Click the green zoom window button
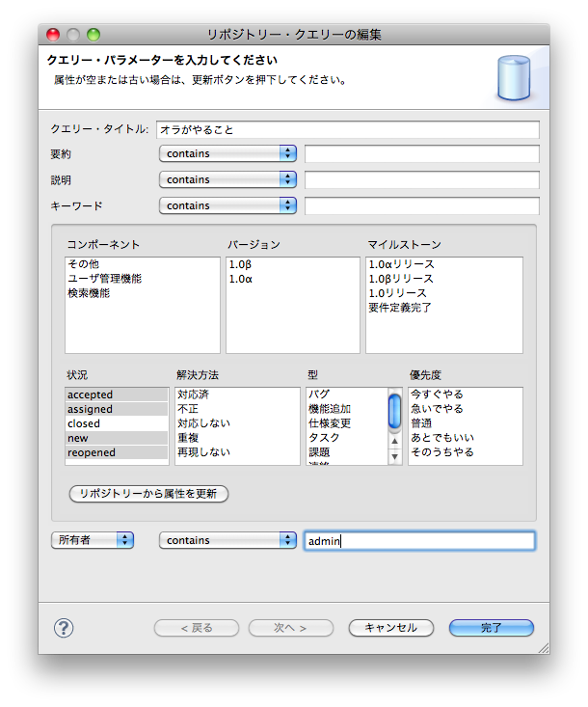Viewport: 588px width, 707px height. point(94,35)
